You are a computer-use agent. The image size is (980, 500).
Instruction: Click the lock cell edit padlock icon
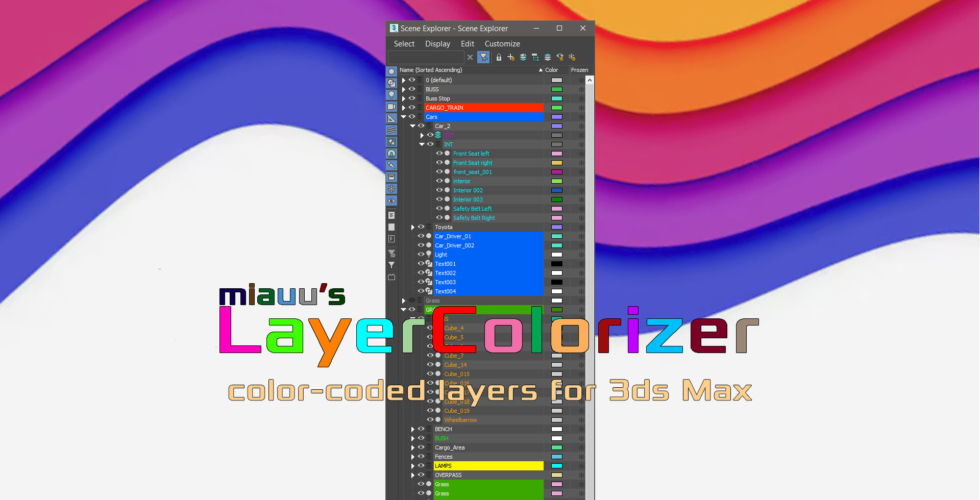coord(499,57)
